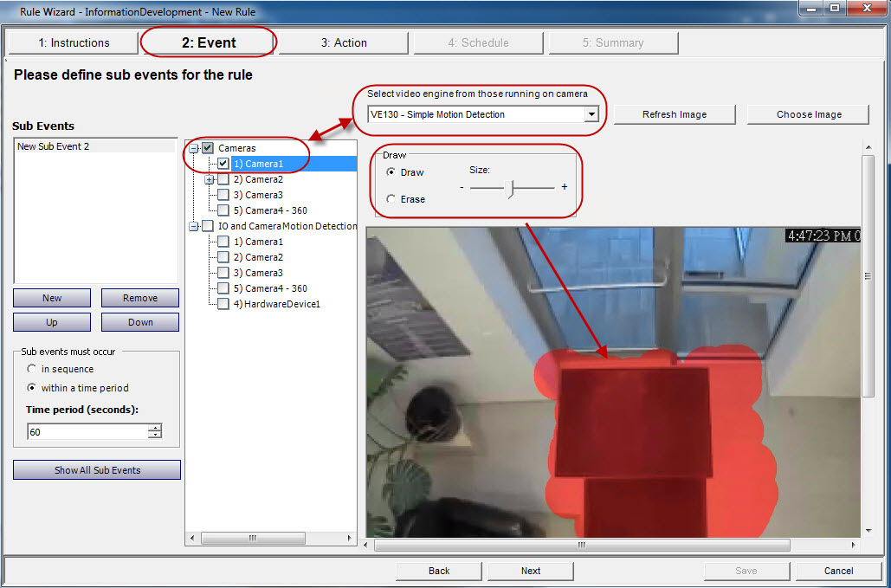Open the video engine dropdown
This screenshot has width=891, height=588.
pyautogui.click(x=591, y=114)
